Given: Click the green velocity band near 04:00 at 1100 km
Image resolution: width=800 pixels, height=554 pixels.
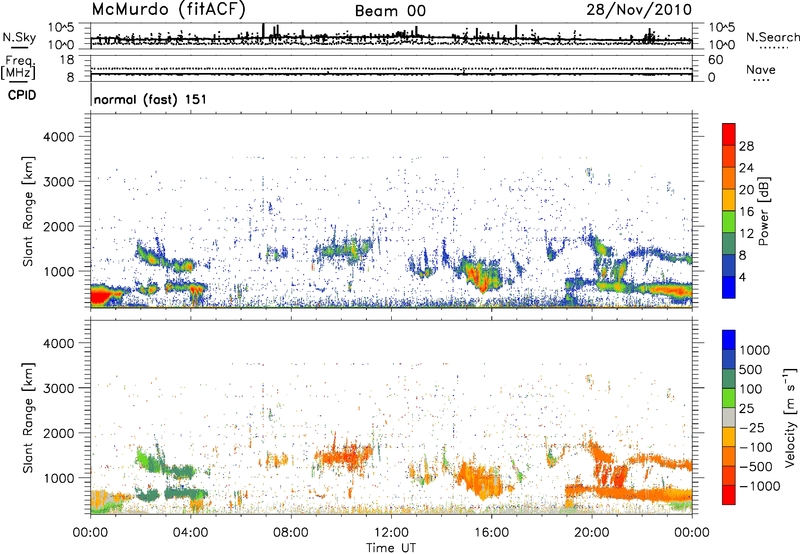Looking at the screenshot, I should 181,471.
